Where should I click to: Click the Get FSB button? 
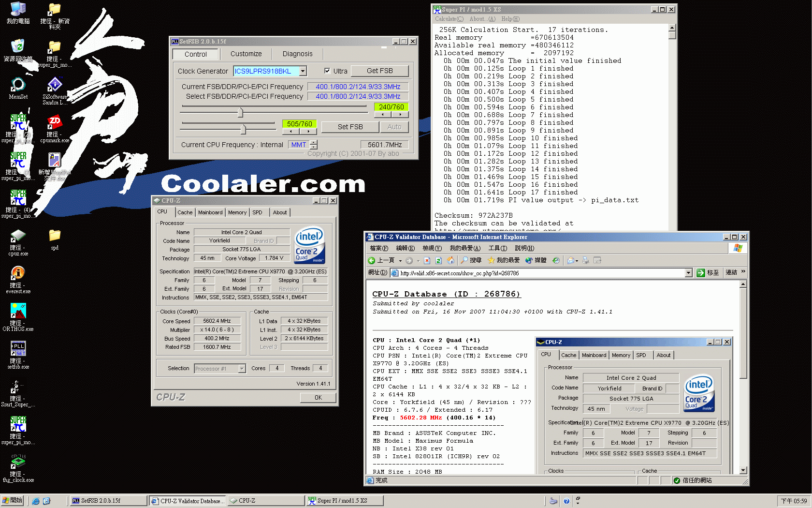tap(380, 71)
